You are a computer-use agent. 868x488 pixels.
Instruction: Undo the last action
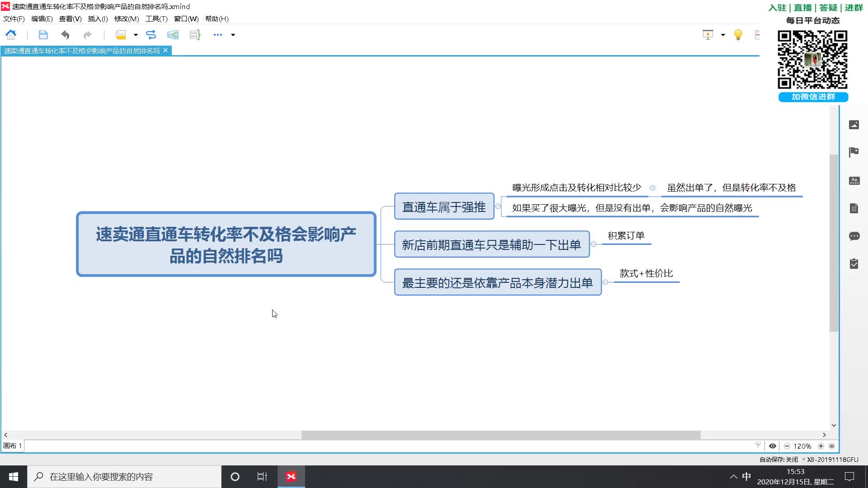pyautogui.click(x=66, y=35)
